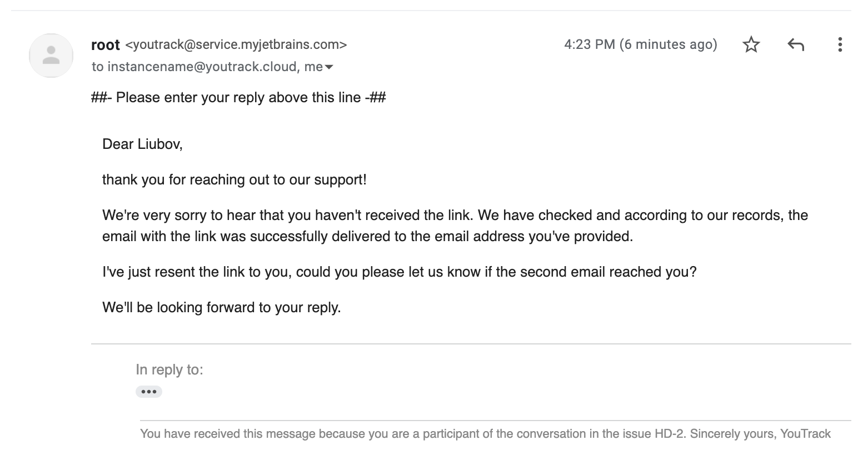The height and width of the screenshot is (470, 868).
Task: Click the youtrack@service.myjetbrains.com sender address
Action: point(236,44)
